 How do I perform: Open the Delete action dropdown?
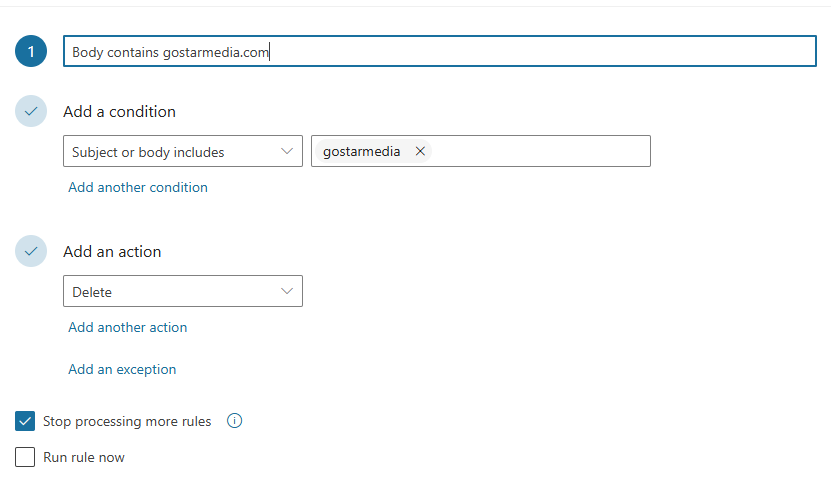[x=183, y=291]
